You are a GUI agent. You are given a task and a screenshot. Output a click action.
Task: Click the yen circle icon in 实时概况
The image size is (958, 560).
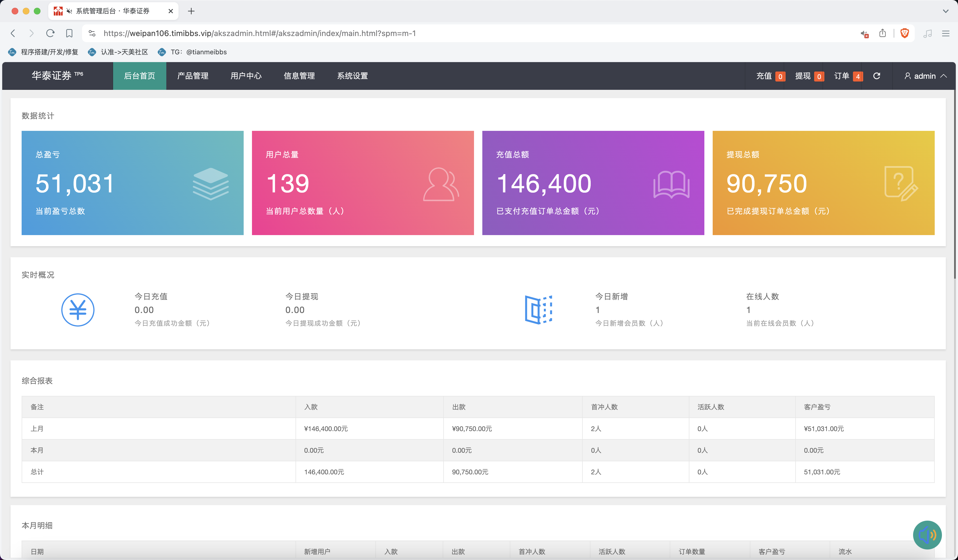78,310
